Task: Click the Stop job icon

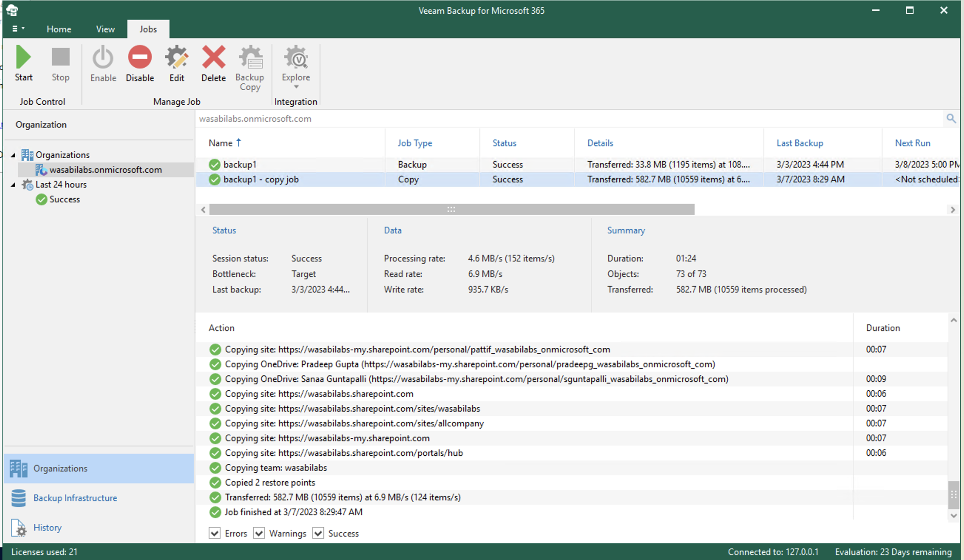Action: [60, 57]
